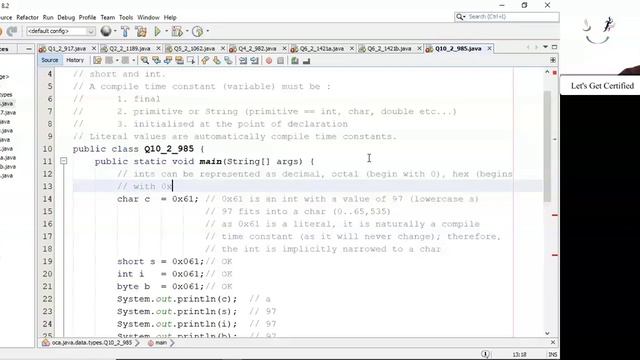Run the project with the green play icon
The height and width of the screenshot is (360, 640).
(x=157, y=31)
